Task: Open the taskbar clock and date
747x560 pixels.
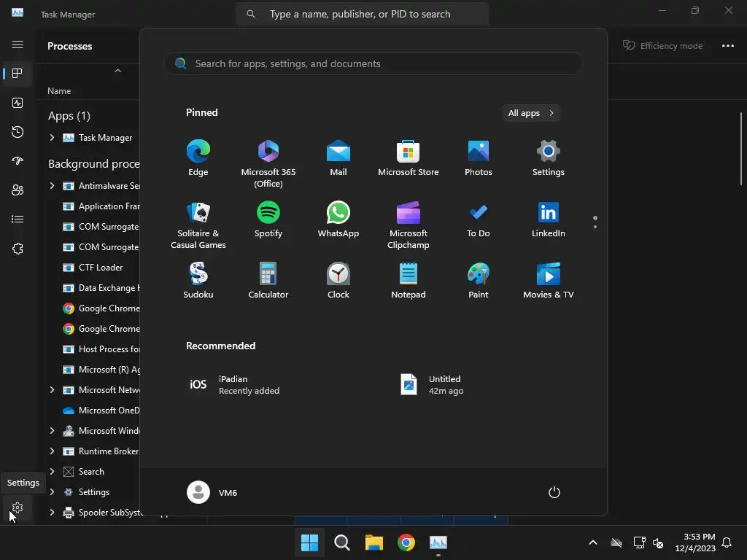Action: click(695, 542)
